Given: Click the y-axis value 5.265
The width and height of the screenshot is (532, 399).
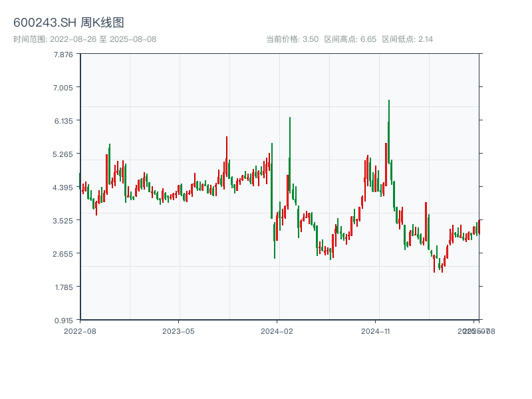Looking at the screenshot, I should [x=63, y=154].
